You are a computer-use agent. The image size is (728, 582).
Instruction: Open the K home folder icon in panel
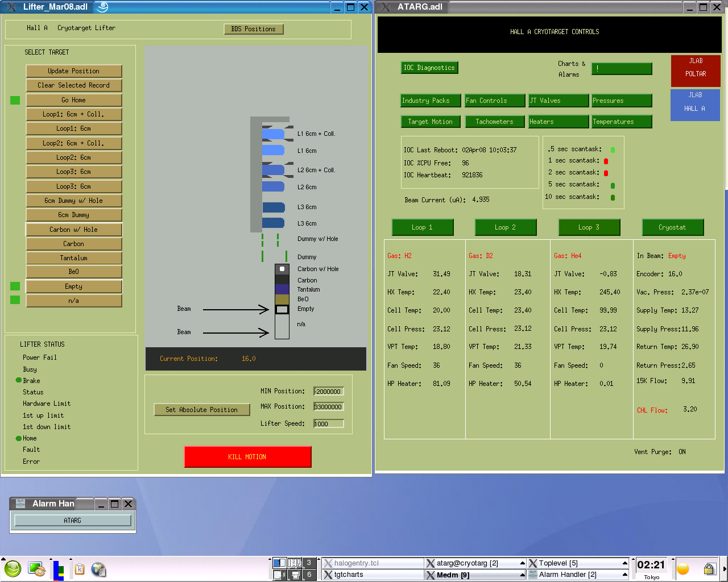80,569
